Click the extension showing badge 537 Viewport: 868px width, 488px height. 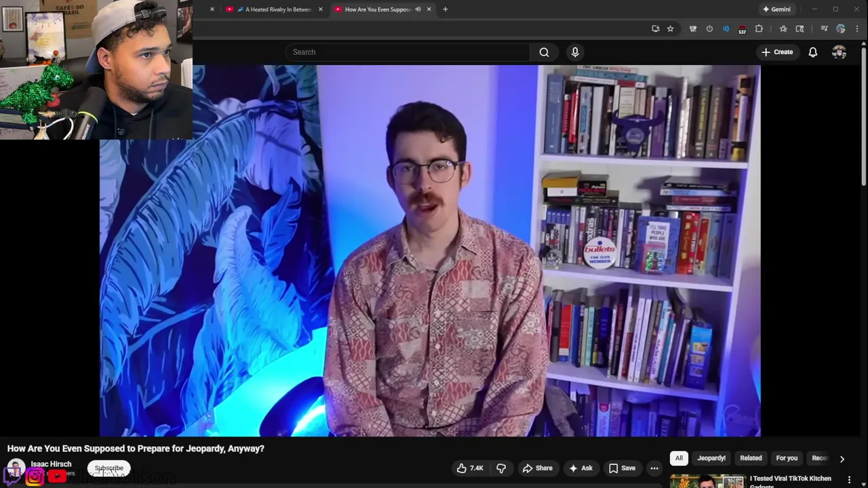click(x=742, y=29)
